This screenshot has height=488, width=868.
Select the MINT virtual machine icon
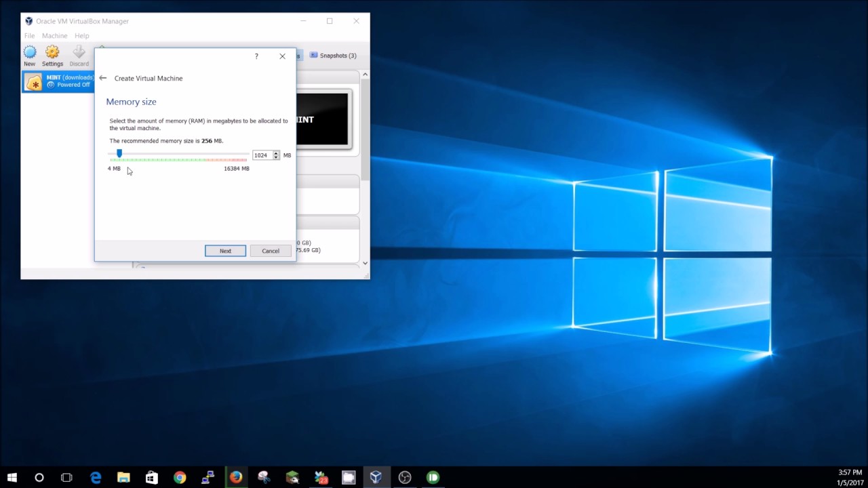(x=33, y=82)
